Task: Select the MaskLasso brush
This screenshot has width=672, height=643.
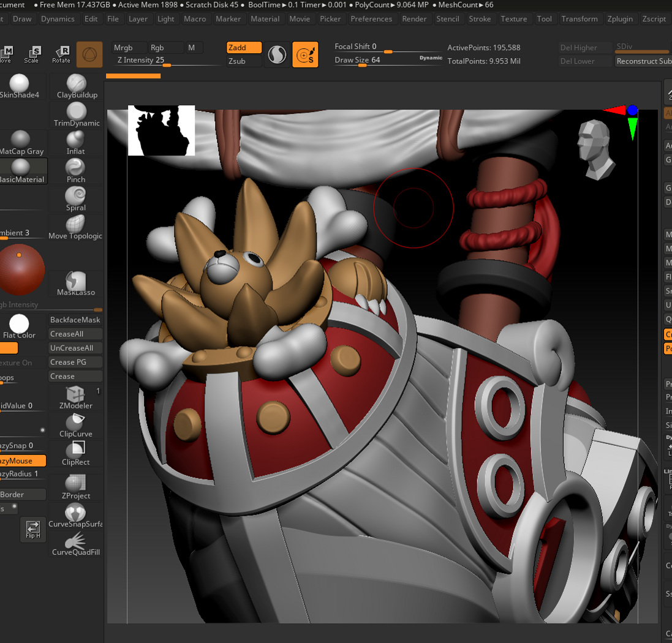Action: (x=76, y=284)
